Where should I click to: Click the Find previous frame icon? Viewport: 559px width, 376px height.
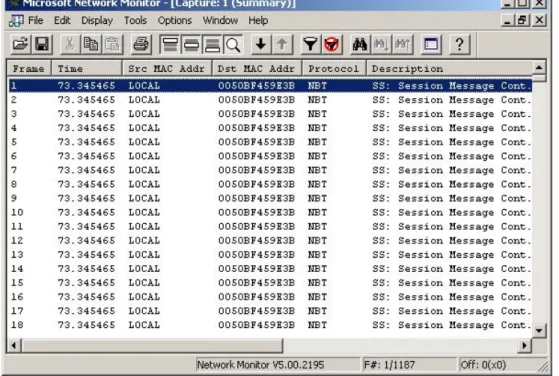click(402, 45)
